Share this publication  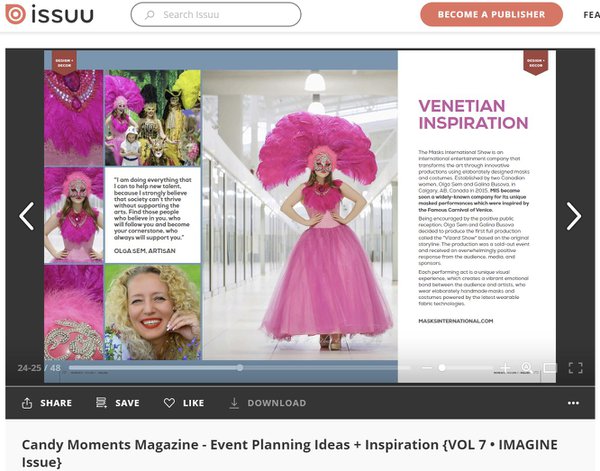tap(47, 403)
